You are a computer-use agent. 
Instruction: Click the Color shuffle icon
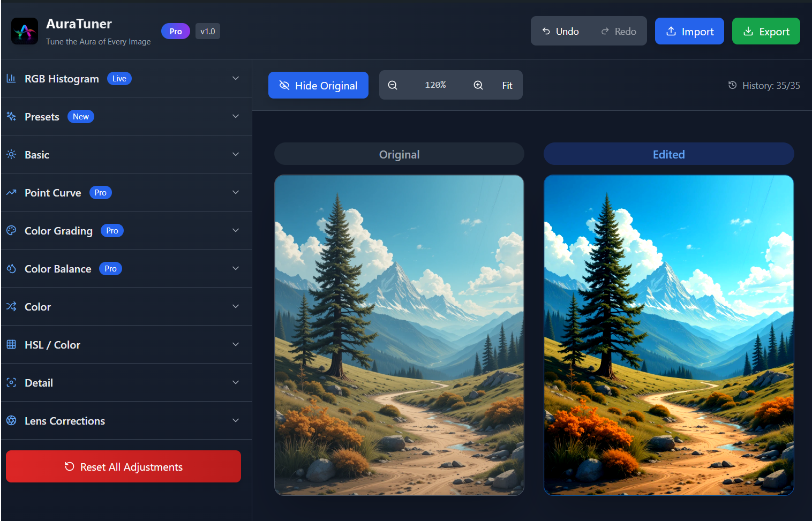(x=11, y=306)
